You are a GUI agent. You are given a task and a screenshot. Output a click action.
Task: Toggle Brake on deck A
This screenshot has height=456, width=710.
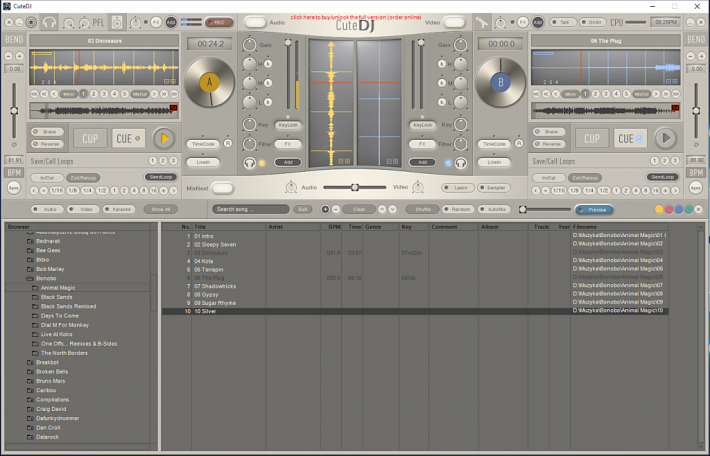[x=48, y=132]
